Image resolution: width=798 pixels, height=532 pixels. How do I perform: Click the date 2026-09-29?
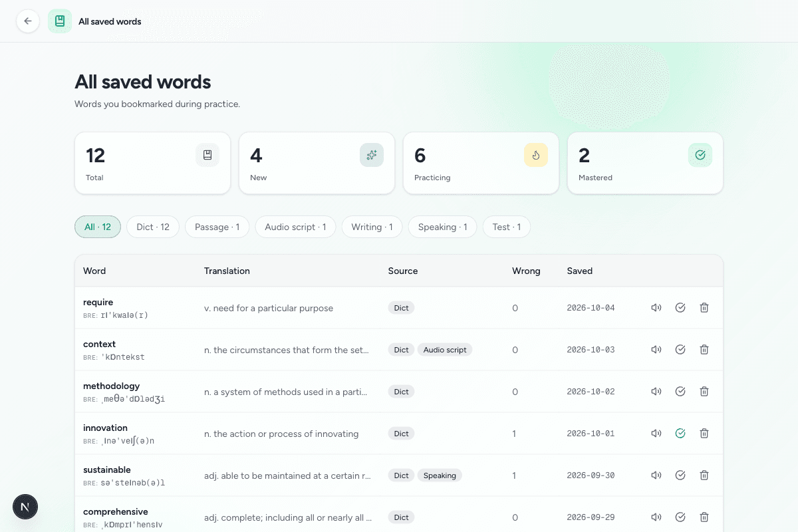coord(591,517)
